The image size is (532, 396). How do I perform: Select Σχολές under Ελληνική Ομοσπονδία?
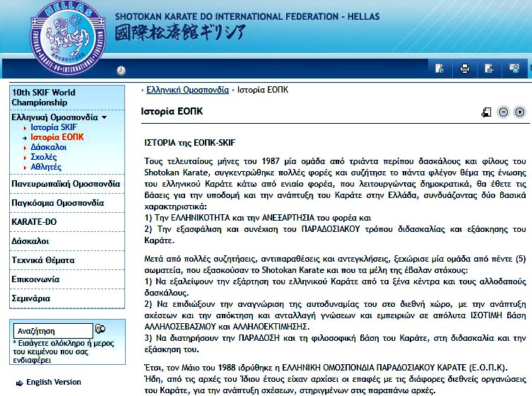[x=44, y=157]
